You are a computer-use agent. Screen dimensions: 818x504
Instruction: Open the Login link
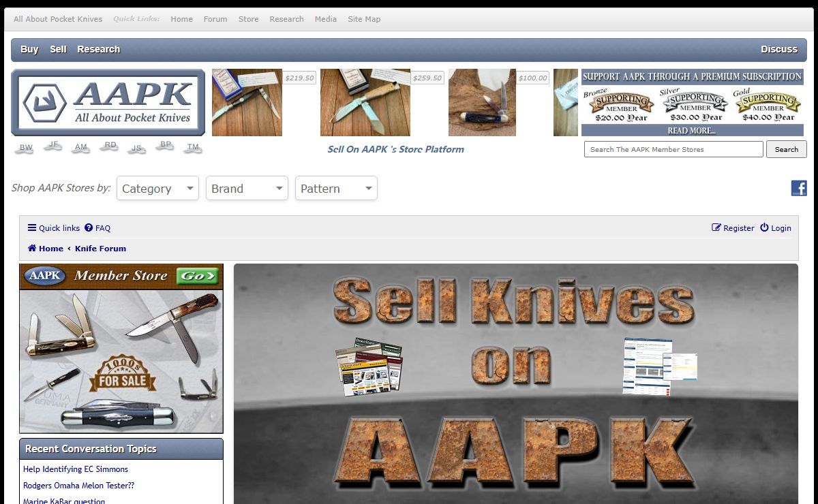tap(776, 228)
